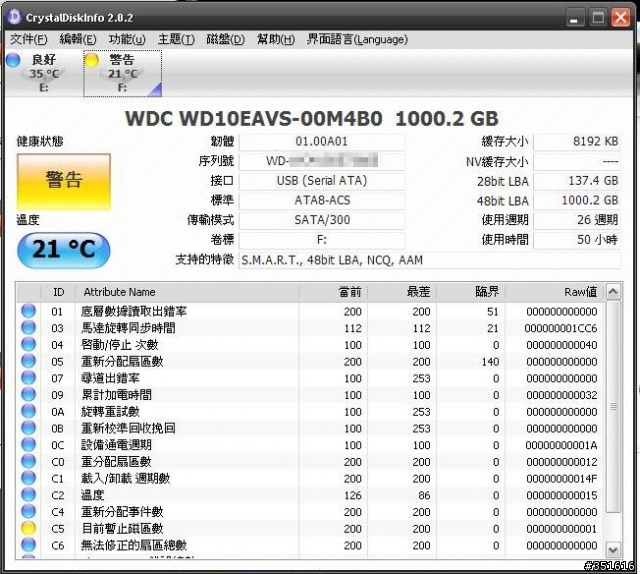Click the power-on hours field 50 小時
The width and height of the screenshot is (640, 574).
pyautogui.click(x=577, y=240)
